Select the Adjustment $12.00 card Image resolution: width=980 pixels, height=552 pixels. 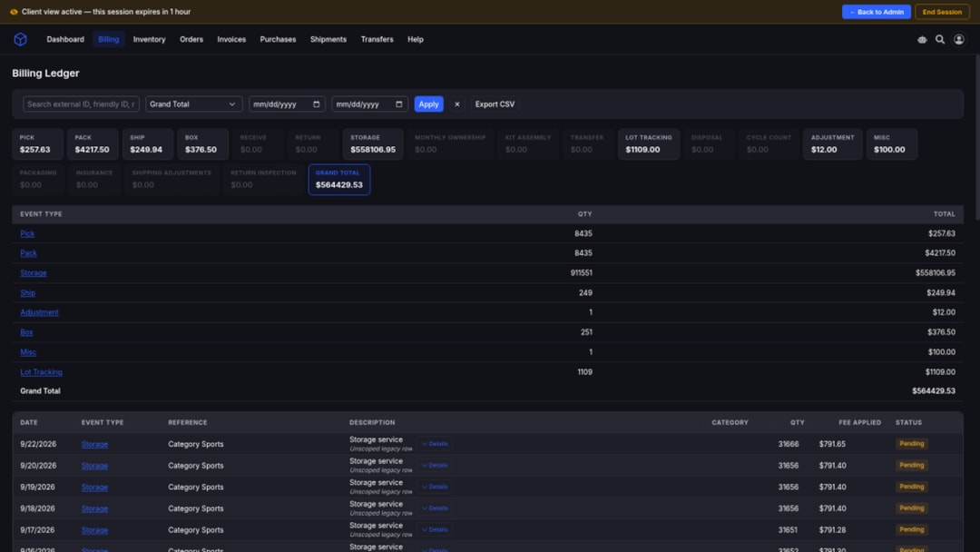point(832,143)
